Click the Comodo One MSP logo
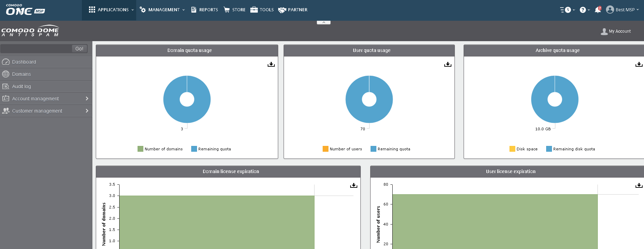The image size is (644, 249). pos(25,10)
